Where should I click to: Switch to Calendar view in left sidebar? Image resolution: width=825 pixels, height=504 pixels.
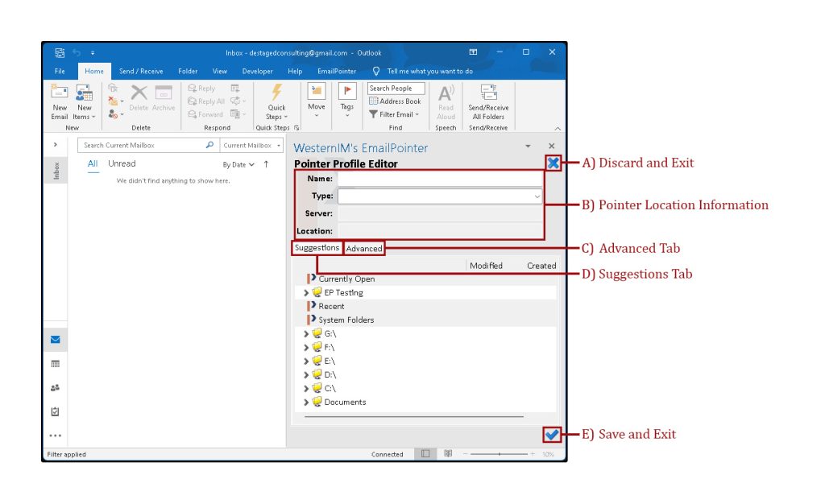point(55,364)
